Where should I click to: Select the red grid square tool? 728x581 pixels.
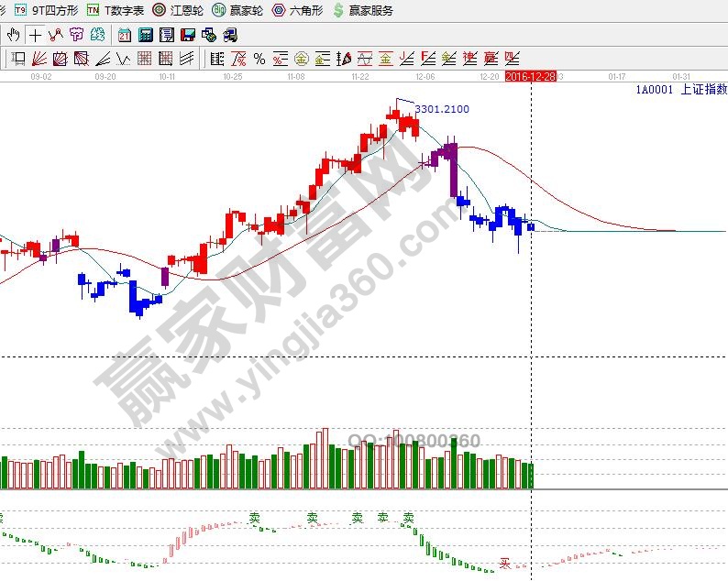(144, 60)
